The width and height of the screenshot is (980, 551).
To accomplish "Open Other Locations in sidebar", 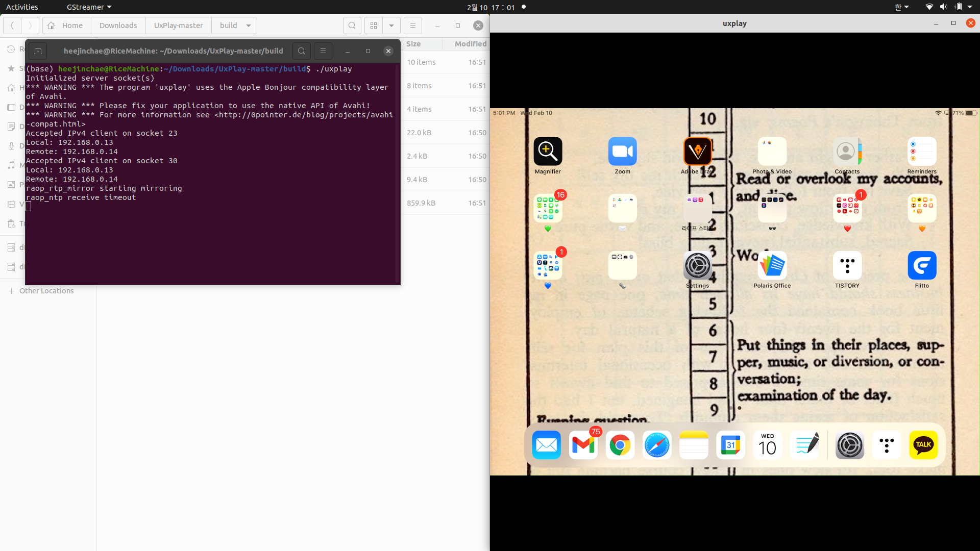I will pyautogui.click(x=46, y=291).
